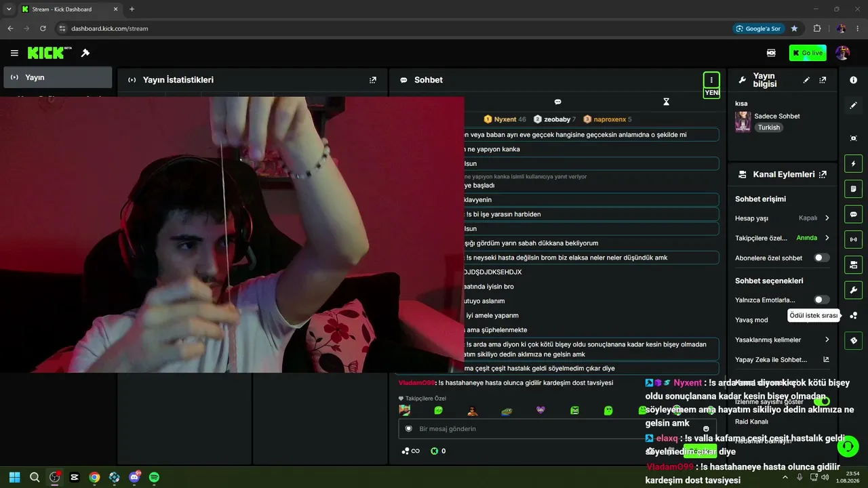Image resolution: width=868 pixels, height=488 pixels.
Task: Insert the sunglasses guy emote
Action: [473, 410]
